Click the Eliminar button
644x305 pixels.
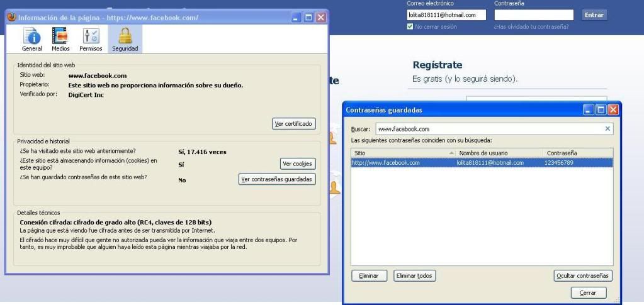click(x=370, y=276)
